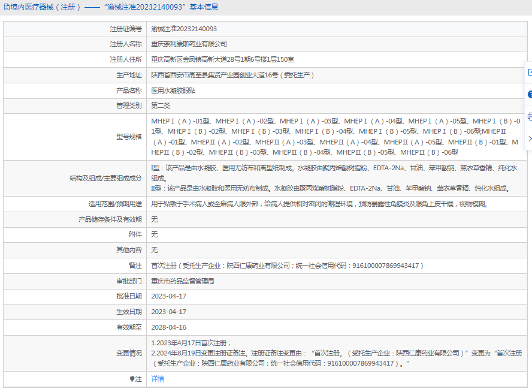The image size is (532, 392).
Task: Click the 有效期至 date 2028-04-16
Action: click(x=168, y=328)
